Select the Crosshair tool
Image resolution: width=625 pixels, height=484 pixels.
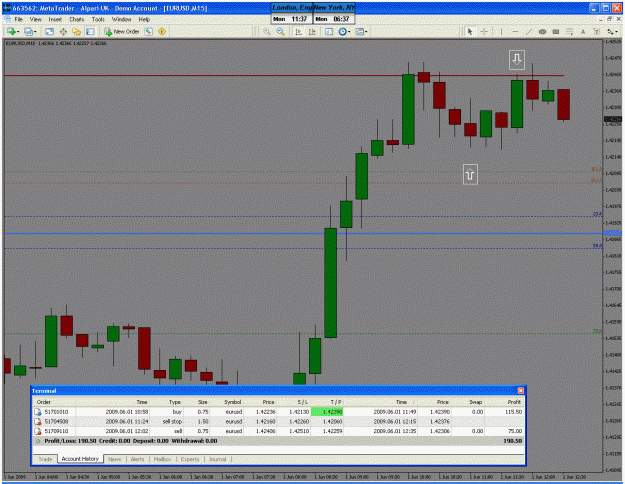(x=484, y=31)
